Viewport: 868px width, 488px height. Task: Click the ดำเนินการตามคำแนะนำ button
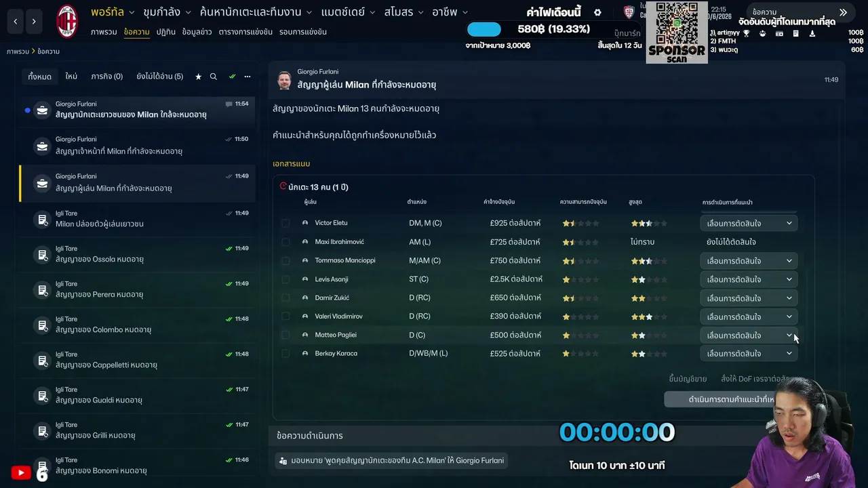(x=731, y=399)
